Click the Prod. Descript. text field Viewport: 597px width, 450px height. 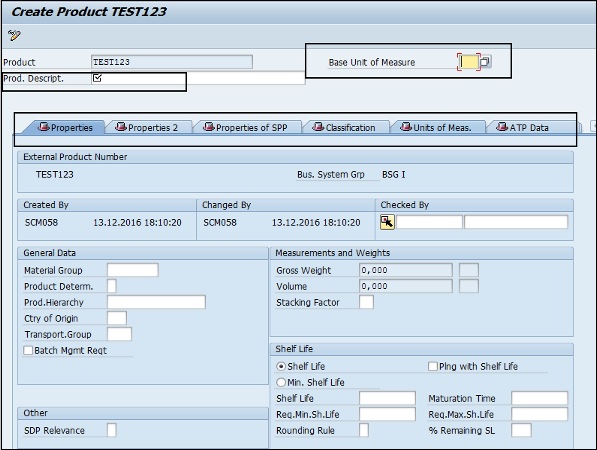pyautogui.click(x=198, y=78)
